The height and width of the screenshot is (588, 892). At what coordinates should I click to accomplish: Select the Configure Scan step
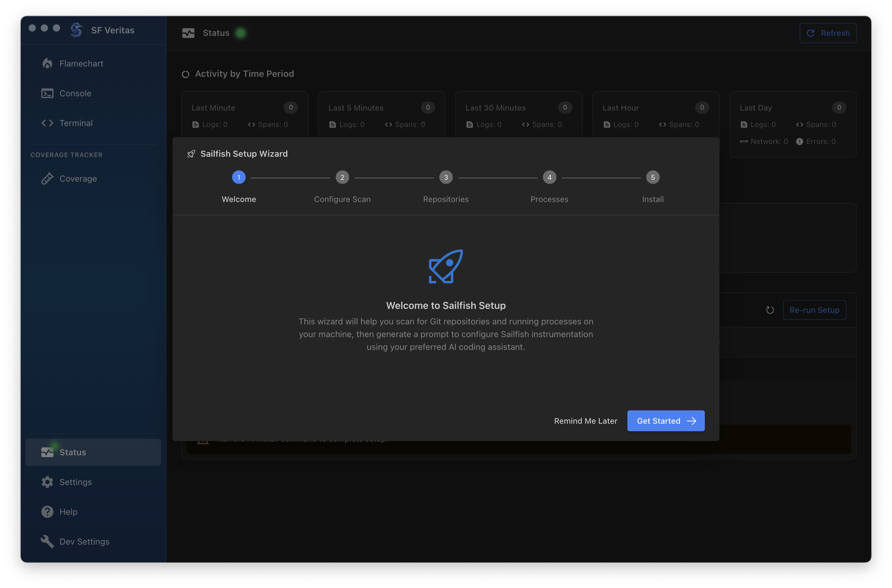[x=342, y=177]
